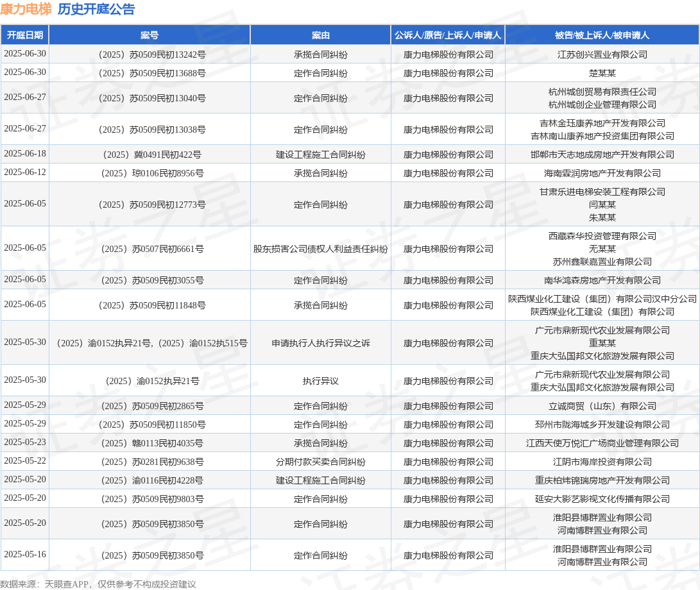Select defendant 杭州城创企业管理有限公司
This screenshot has width=700, height=590.
[x=602, y=105]
